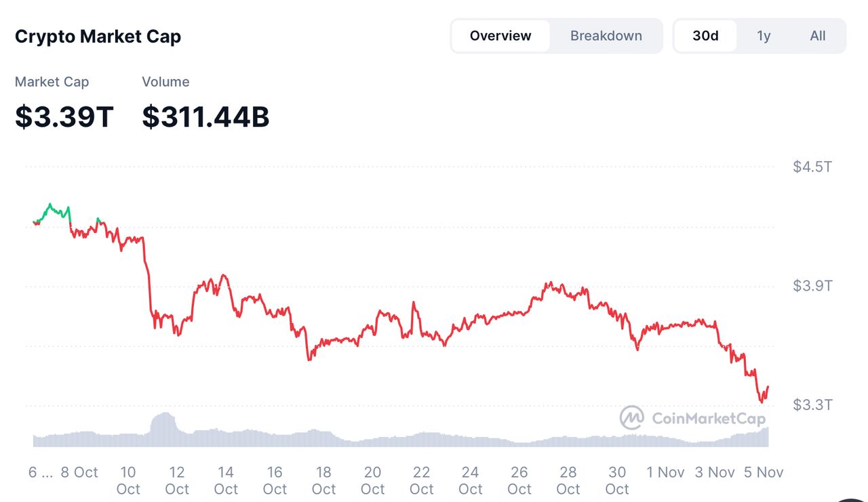This screenshot has width=868, height=502.
Task: Click the $4.5T y-axis label
Action: (812, 167)
